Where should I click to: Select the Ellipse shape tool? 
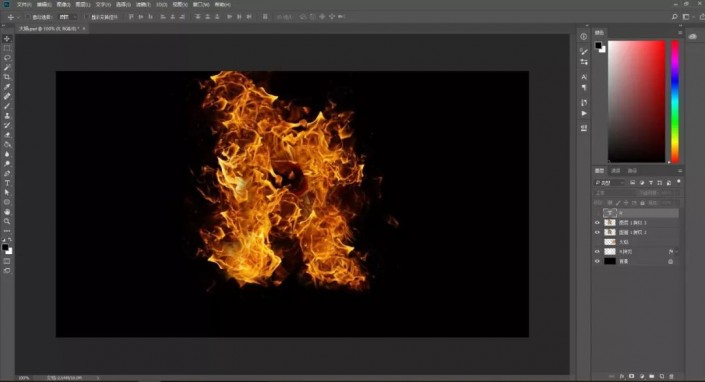7,202
